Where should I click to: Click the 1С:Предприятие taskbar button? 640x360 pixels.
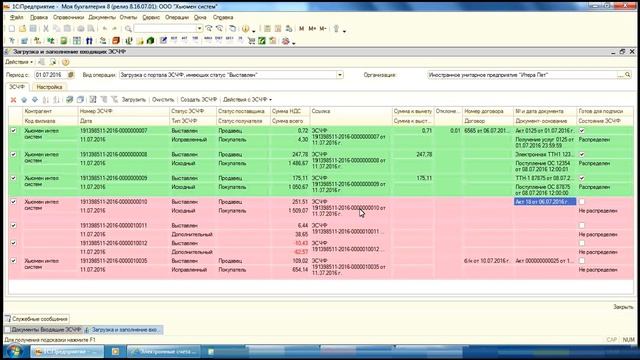coord(67,351)
